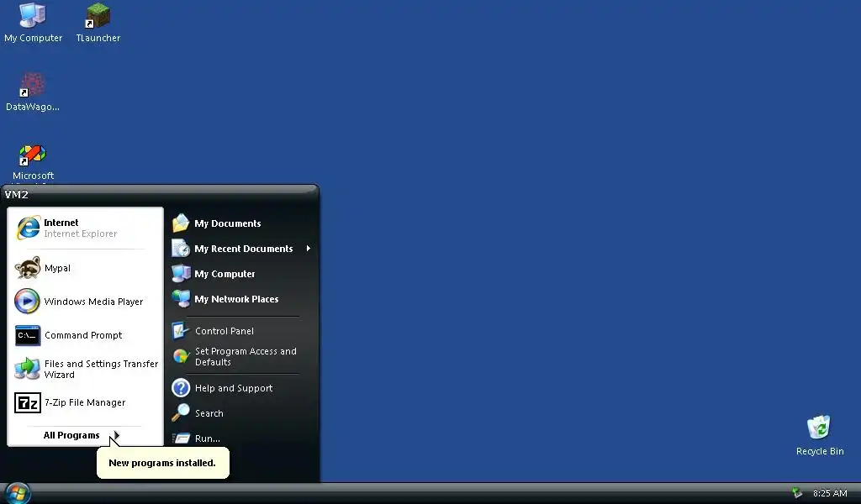The image size is (861, 504).
Task: Click the Search magnifier icon
Action: pyautogui.click(x=181, y=413)
